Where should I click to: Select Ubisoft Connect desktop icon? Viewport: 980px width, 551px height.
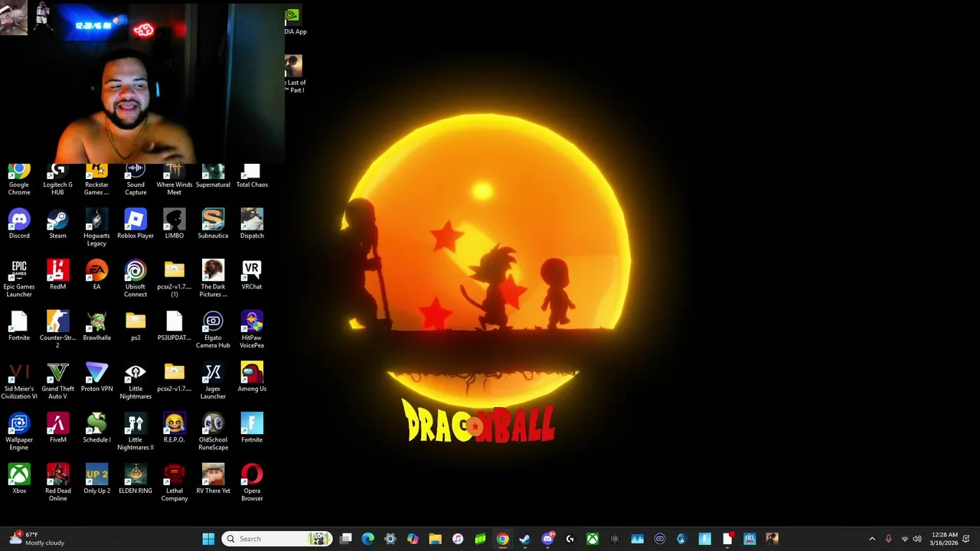136,279
